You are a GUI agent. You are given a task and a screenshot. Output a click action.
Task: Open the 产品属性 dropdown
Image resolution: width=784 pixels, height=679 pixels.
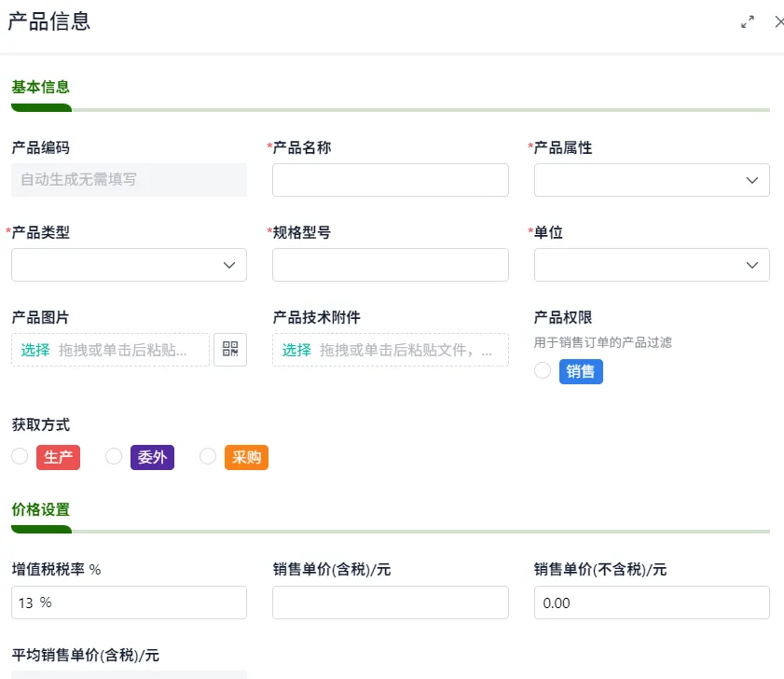coord(652,180)
